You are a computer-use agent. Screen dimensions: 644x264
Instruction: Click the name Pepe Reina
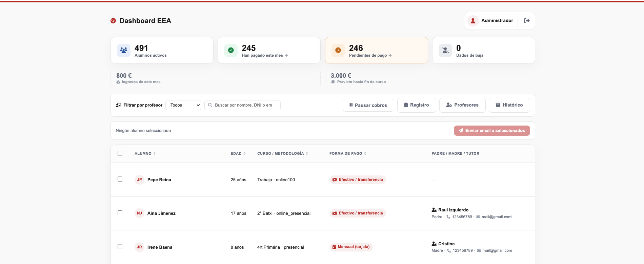point(159,180)
